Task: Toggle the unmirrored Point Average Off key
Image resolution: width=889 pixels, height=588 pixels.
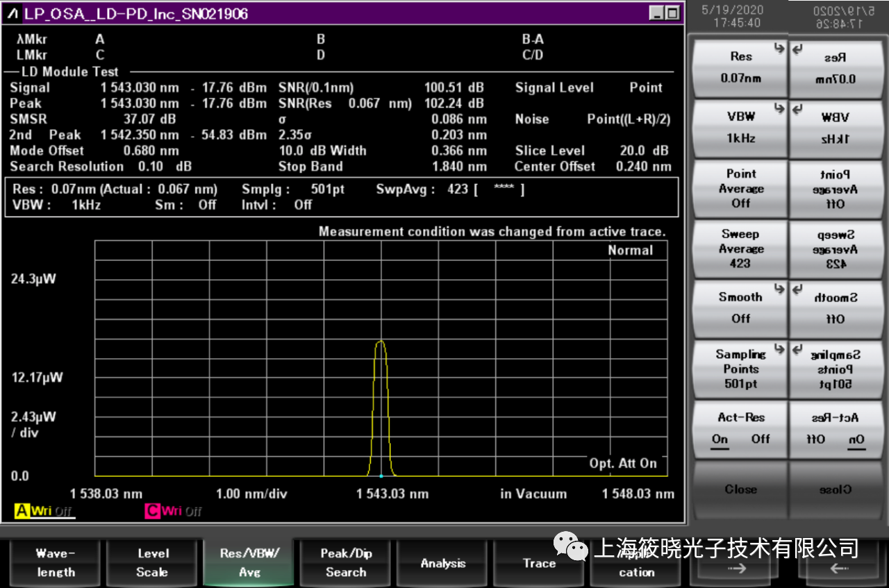Action: click(x=740, y=189)
